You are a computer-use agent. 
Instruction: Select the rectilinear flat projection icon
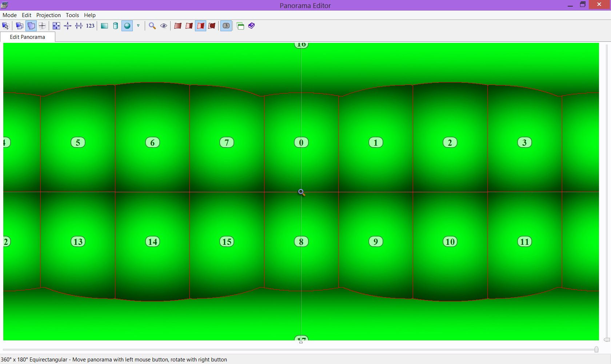coord(104,26)
